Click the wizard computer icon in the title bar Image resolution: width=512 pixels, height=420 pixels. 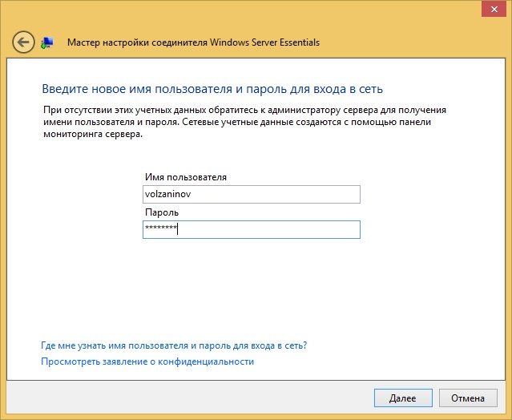point(47,42)
